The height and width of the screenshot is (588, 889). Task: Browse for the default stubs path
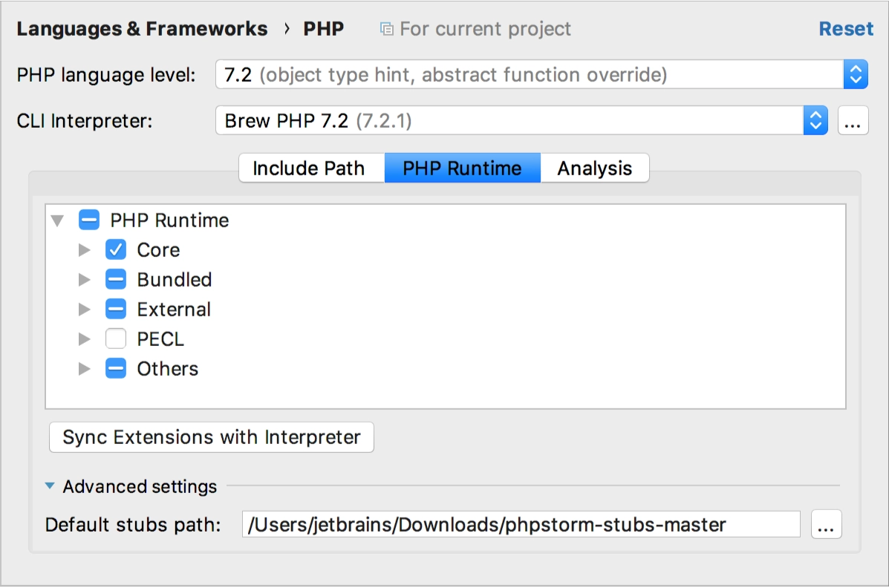tap(826, 524)
